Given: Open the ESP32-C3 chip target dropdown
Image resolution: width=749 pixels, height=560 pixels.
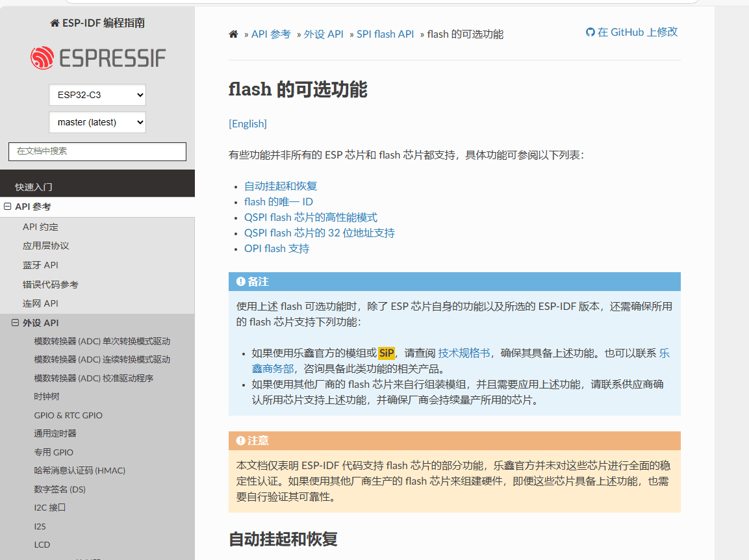Looking at the screenshot, I should pyautogui.click(x=97, y=95).
